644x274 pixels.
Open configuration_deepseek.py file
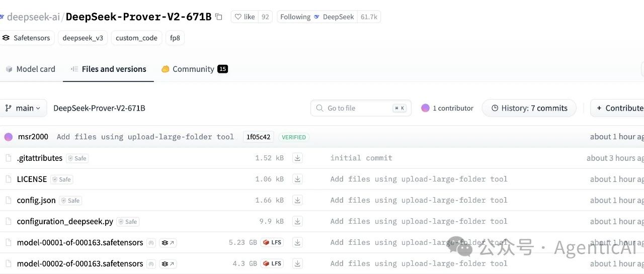pyautogui.click(x=65, y=221)
